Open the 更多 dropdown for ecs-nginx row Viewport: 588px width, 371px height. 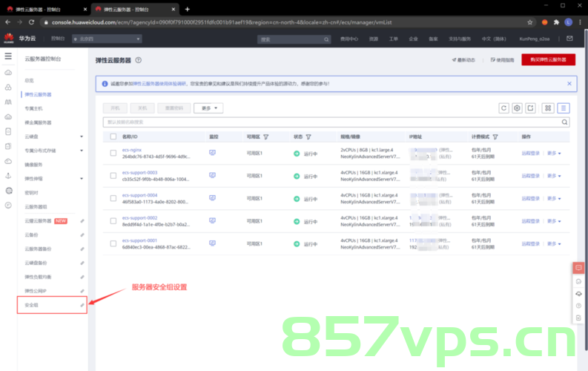(x=554, y=154)
